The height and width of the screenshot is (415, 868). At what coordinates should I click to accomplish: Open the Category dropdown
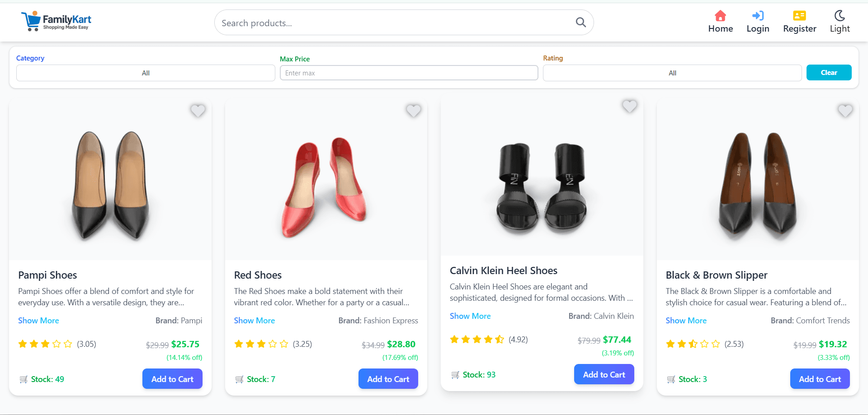click(x=146, y=73)
